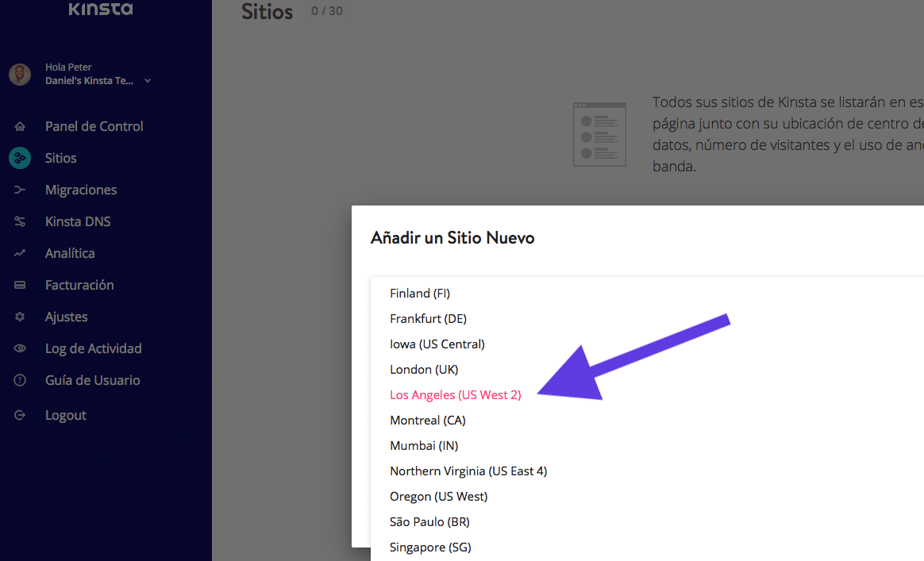Image resolution: width=924 pixels, height=561 pixels.
Task: Click the Añadir un Sitio Nuevo title
Action: pos(452,238)
